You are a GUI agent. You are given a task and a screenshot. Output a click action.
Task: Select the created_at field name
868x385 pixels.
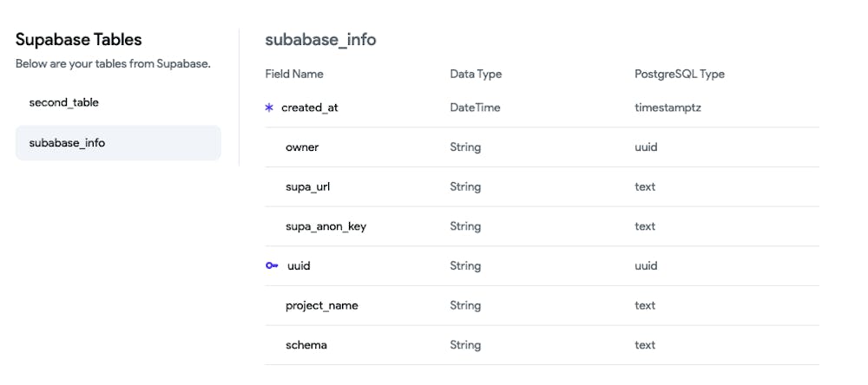(x=309, y=108)
